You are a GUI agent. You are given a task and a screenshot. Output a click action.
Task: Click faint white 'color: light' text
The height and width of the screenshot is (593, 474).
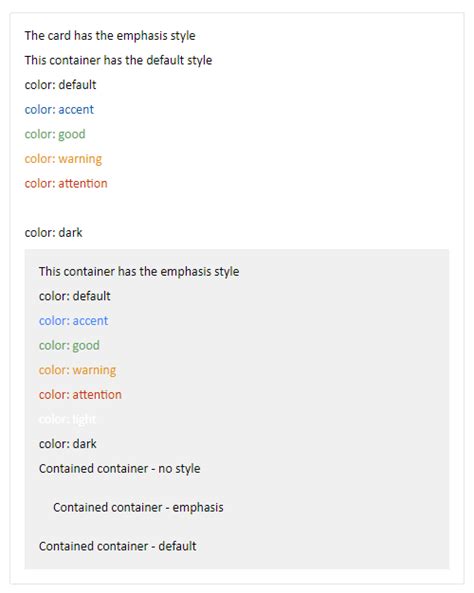(x=67, y=419)
